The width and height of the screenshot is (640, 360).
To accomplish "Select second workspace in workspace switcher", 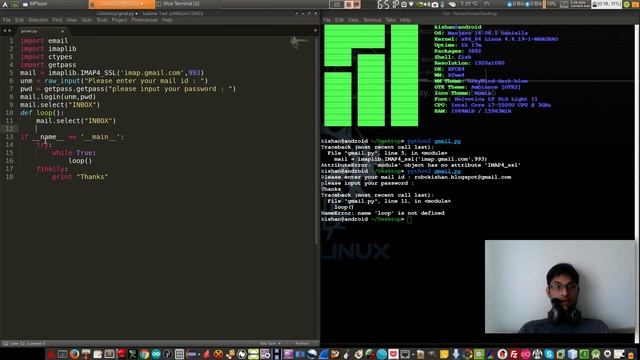I will pyautogui.click(x=353, y=4).
